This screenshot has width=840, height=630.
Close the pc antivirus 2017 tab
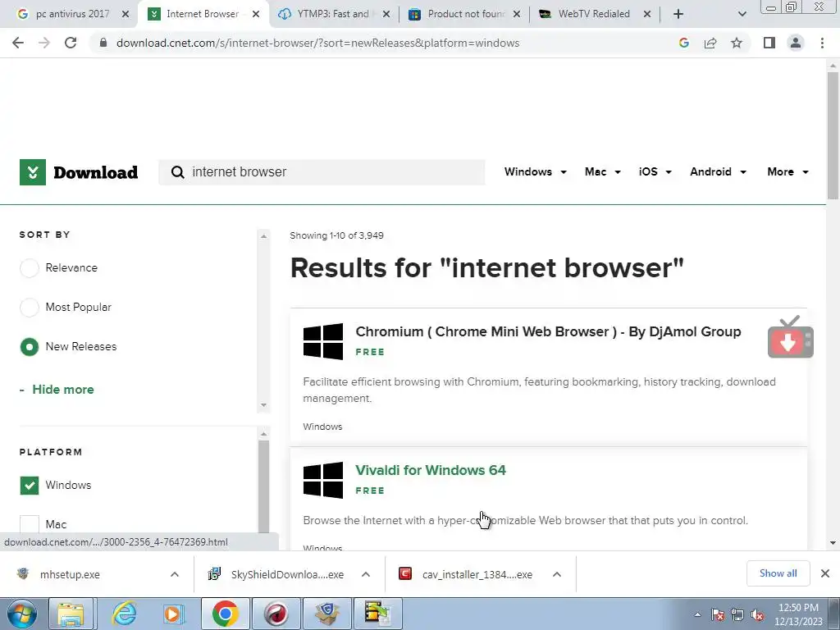pos(126,14)
